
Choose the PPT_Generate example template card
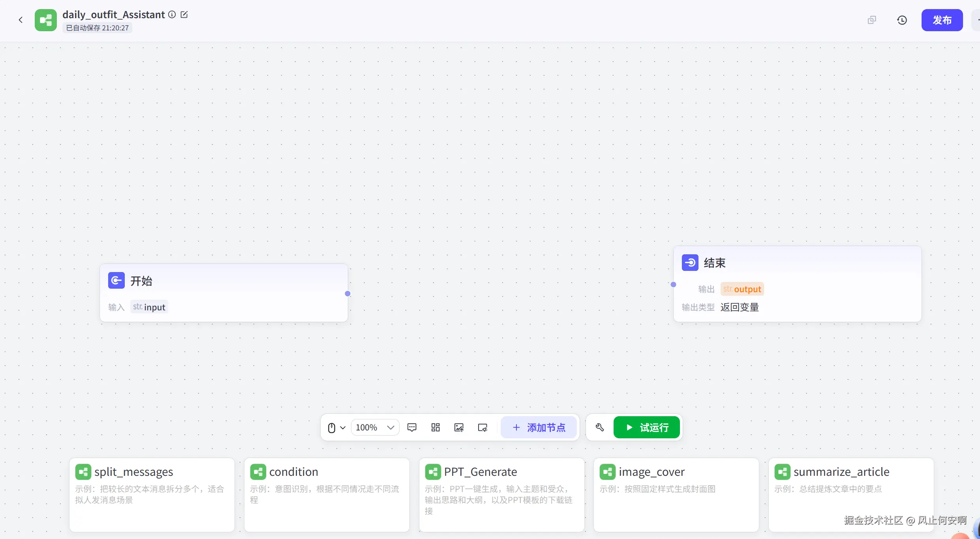(501, 494)
